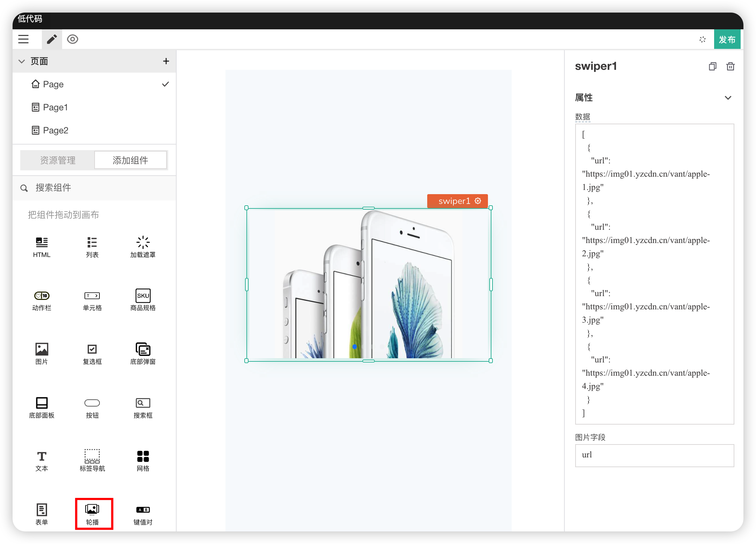This screenshot has height=544, width=756.
Task: Open the hamburger menu
Action: point(23,39)
